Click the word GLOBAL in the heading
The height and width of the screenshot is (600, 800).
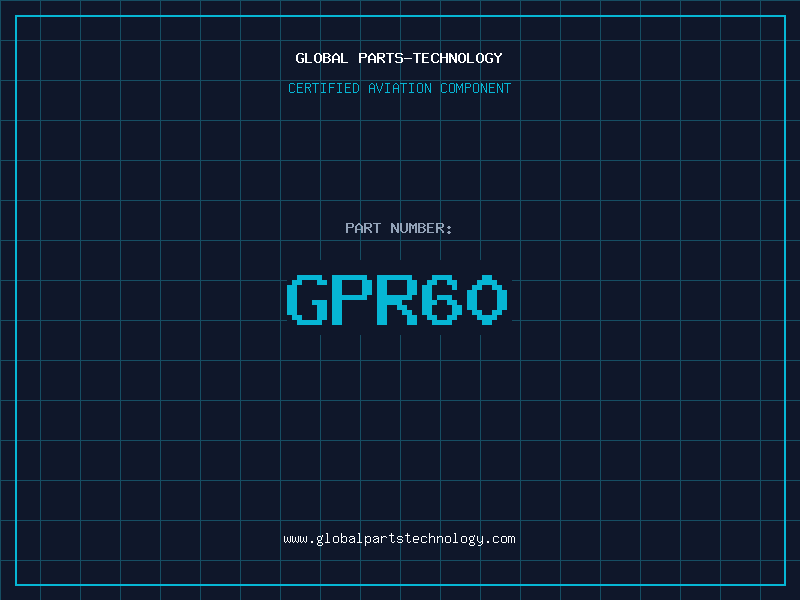pos(322,58)
